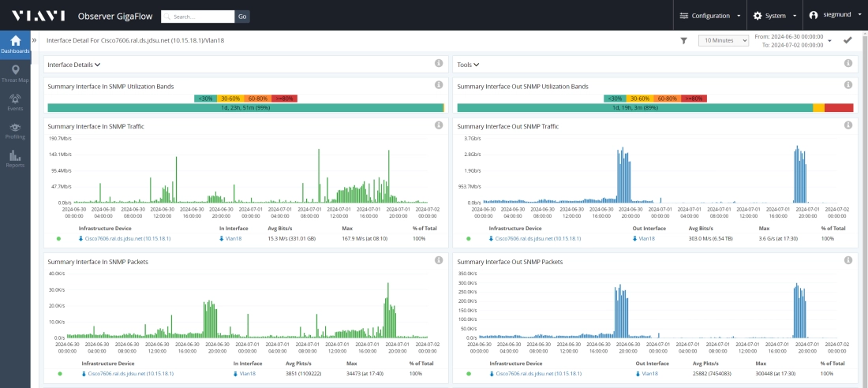The width and height of the screenshot is (868, 388).
Task: Open the Profiling sidebar icon
Action: click(15, 130)
